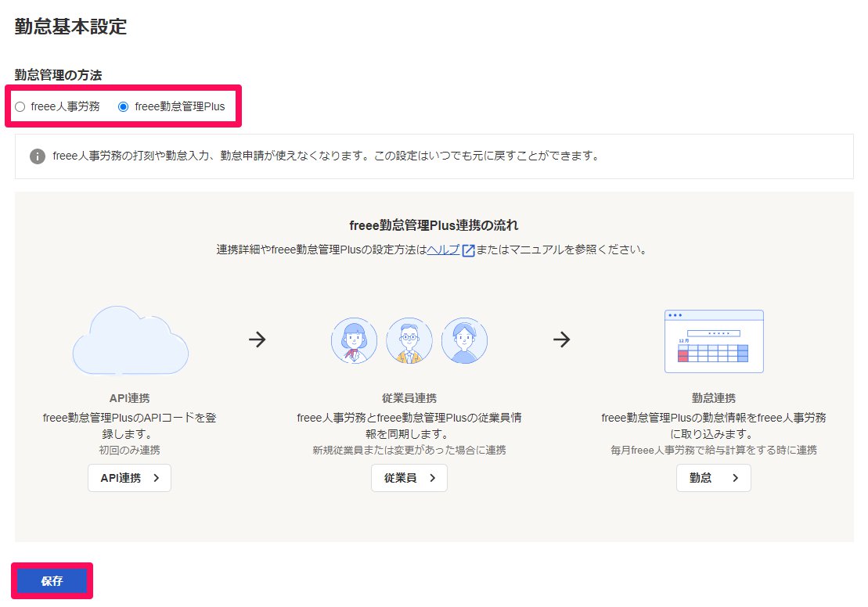The width and height of the screenshot is (868, 607).
Task: Click the 毎月freee人事労務で給与計算をする時に連携 note
Action: click(x=714, y=450)
